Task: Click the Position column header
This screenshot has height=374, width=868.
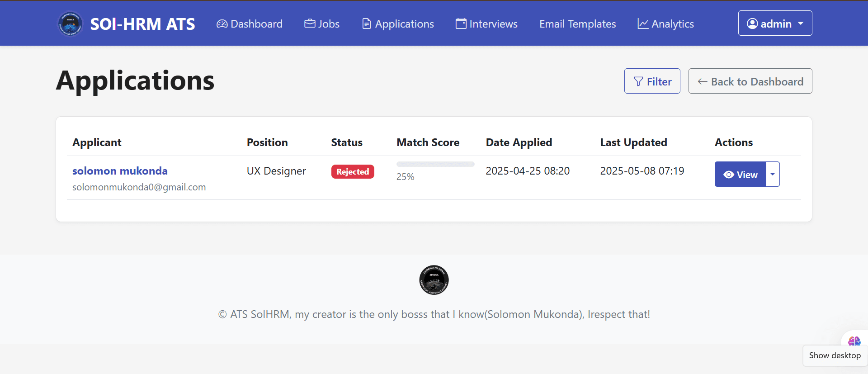Action: 267,142
